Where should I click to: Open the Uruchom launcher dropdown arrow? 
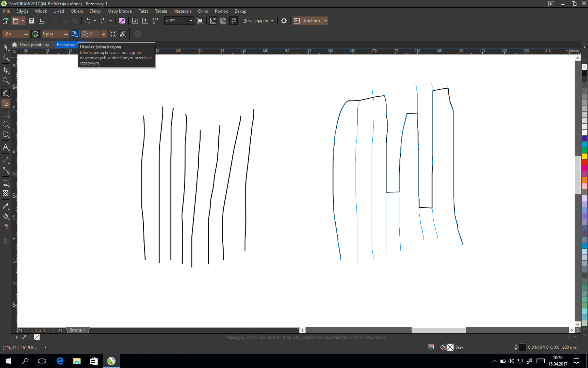coord(325,21)
